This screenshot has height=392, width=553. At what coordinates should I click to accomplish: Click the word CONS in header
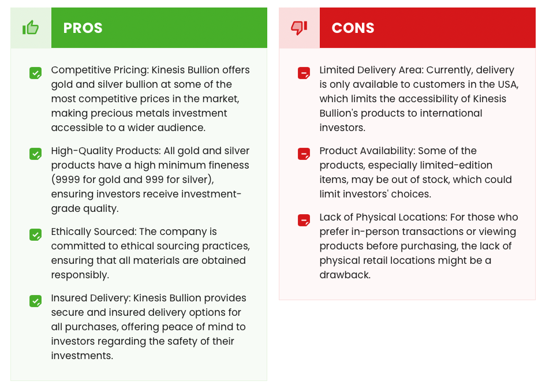(353, 28)
